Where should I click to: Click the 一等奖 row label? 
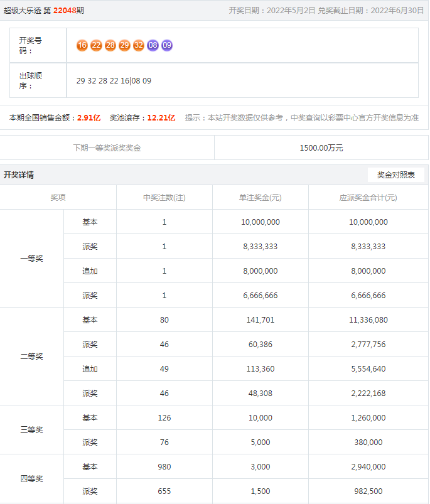point(31,259)
